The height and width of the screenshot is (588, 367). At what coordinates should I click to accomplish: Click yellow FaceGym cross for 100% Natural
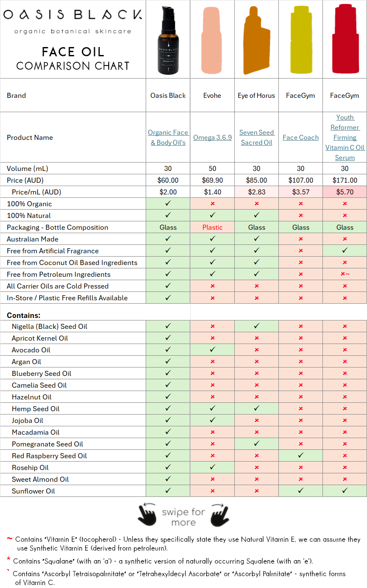(301, 215)
